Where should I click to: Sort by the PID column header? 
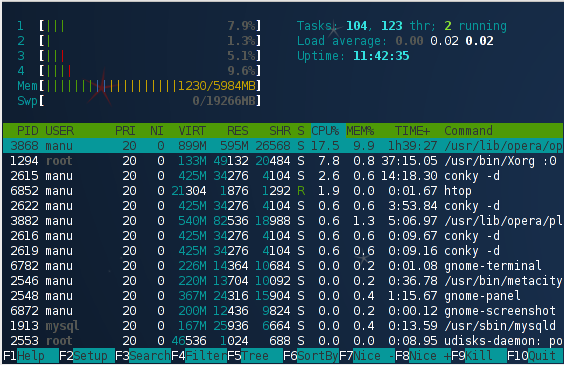coord(27,131)
